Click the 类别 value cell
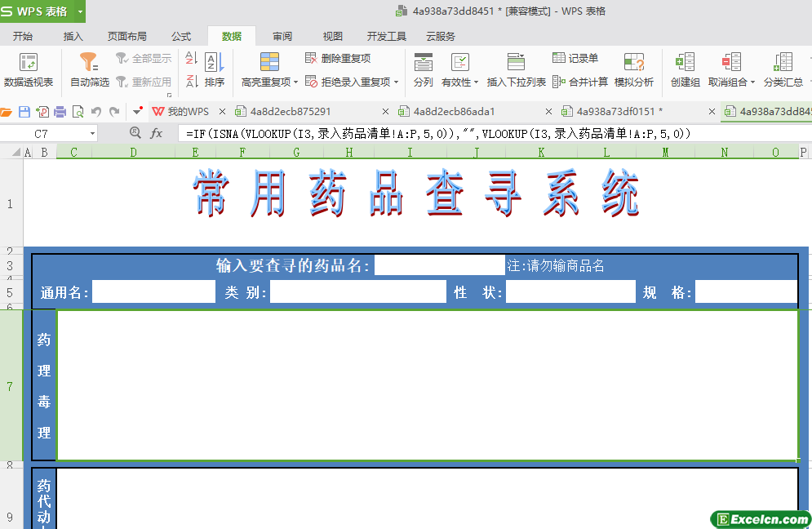Image resolution: width=812 pixels, height=529 pixels. tap(357, 291)
